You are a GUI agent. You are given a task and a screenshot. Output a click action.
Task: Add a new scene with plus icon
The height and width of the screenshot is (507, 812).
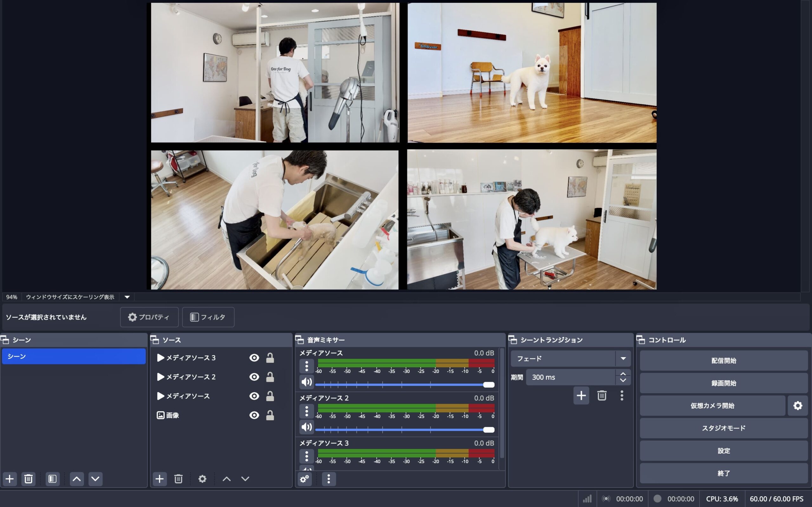pos(10,478)
